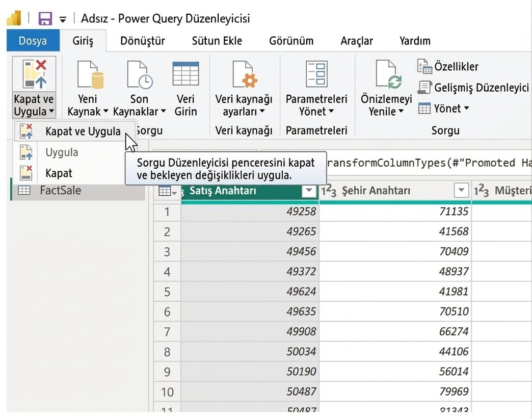Viewport: 532px width, 419px height.
Task: Expand the Kapat ve Uygula dropdown arrow
Action: (x=51, y=111)
